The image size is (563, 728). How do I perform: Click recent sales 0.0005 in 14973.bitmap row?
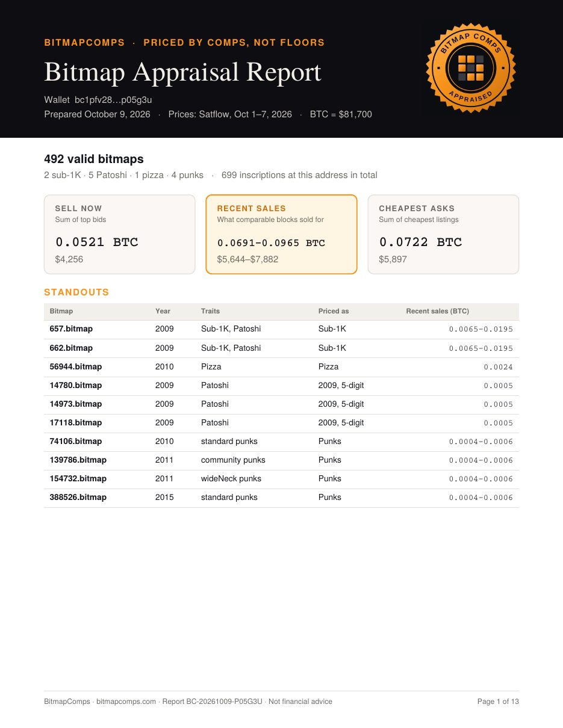[498, 404]
